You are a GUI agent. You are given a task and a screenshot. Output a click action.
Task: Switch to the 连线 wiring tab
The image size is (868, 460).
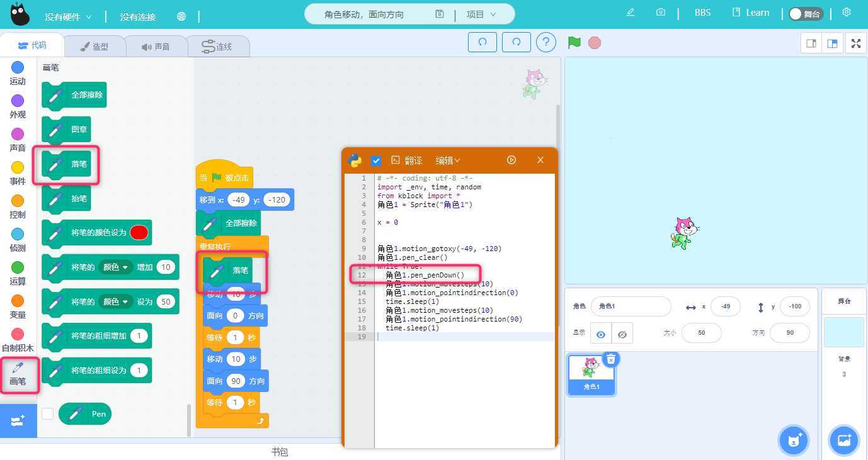click(x=218, y=47)
